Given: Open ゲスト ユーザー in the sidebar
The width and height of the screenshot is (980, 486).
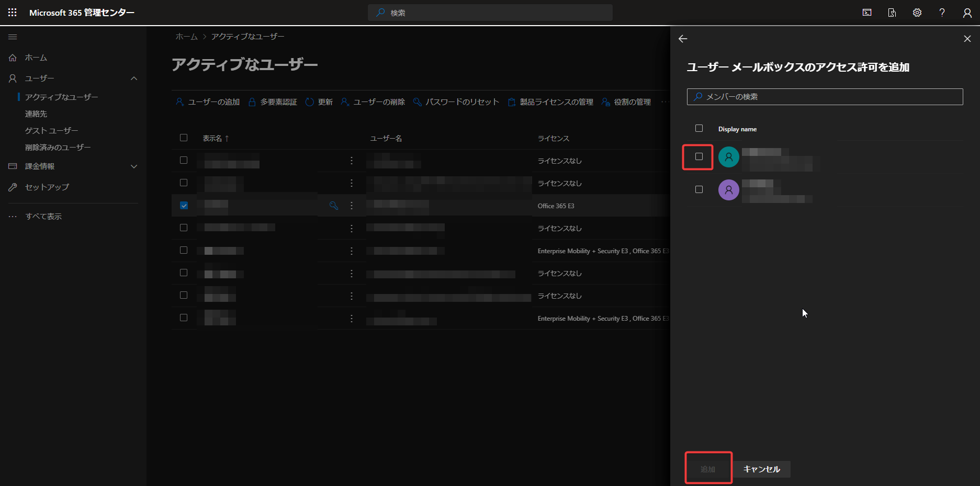Looking at the screenshot, I should point(51,131).
